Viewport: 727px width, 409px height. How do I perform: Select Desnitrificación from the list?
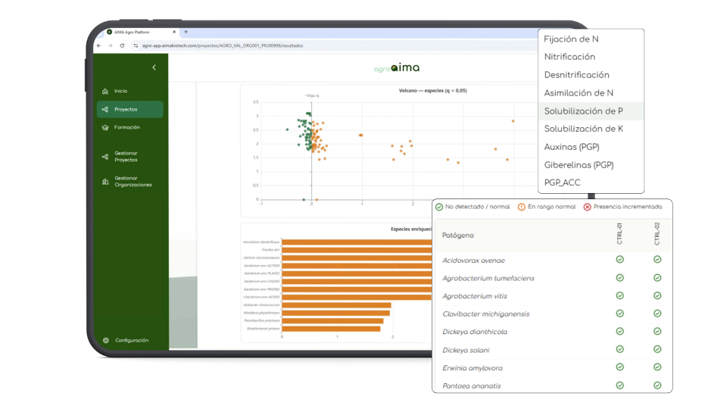[x=591, y=75]
